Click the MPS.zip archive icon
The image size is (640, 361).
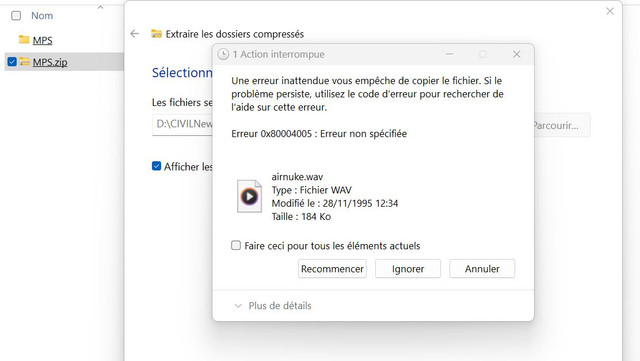pos(24,62)
